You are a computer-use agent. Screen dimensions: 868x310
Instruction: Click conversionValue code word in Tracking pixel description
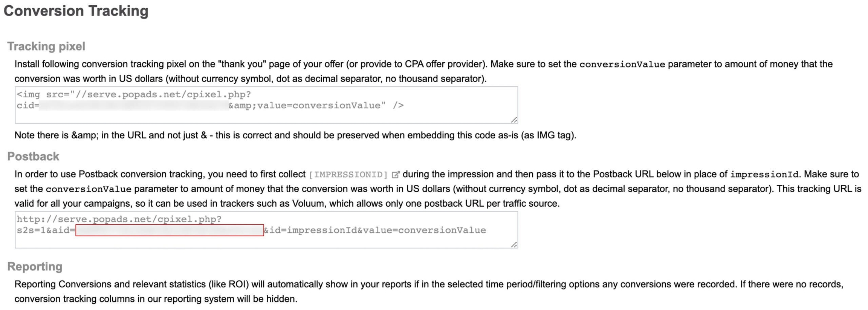(x=622, y=64)
